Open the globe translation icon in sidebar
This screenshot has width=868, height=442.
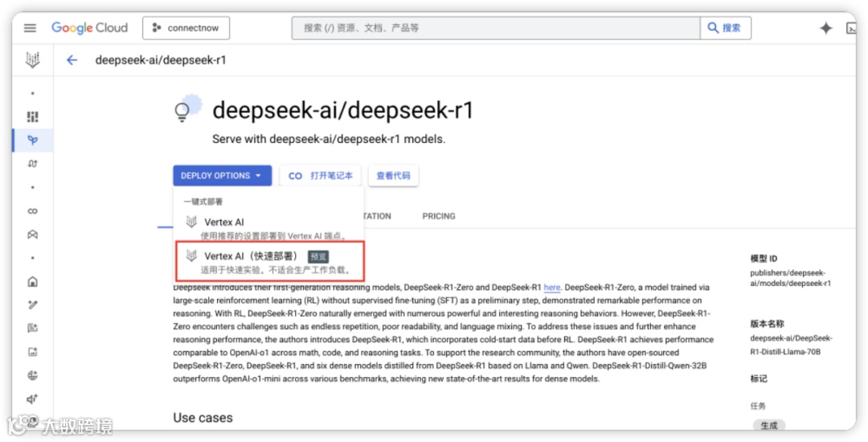click(33, 375)
